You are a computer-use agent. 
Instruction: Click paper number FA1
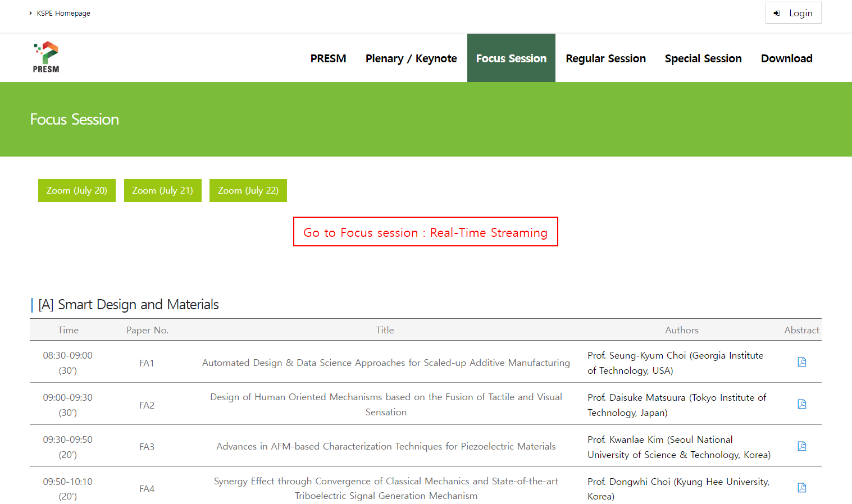[x=147, y=363]
